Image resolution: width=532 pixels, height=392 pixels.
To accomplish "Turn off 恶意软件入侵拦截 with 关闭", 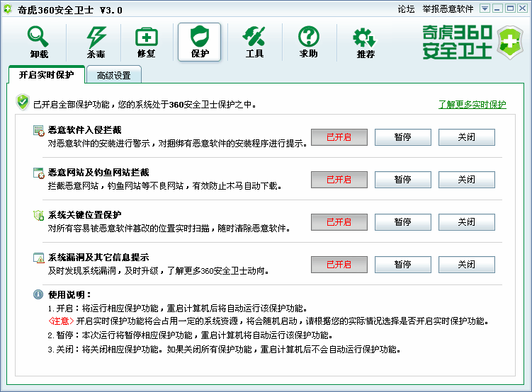I will point(467,137).
